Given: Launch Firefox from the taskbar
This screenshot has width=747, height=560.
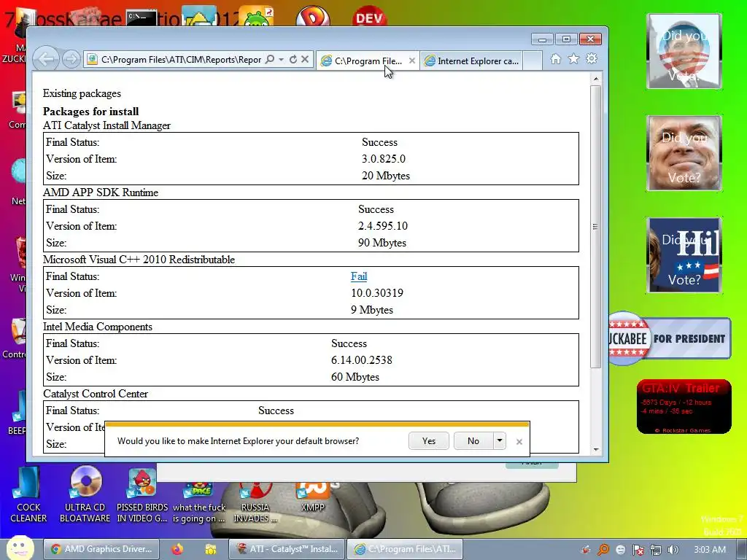Looking at the screenshot, I should click(178, 550).
